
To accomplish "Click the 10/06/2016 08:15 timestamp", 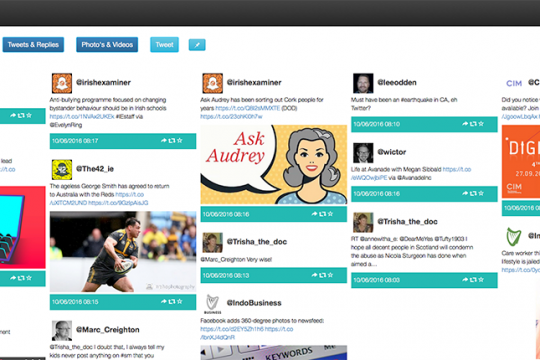I will (x=75, y=302).
